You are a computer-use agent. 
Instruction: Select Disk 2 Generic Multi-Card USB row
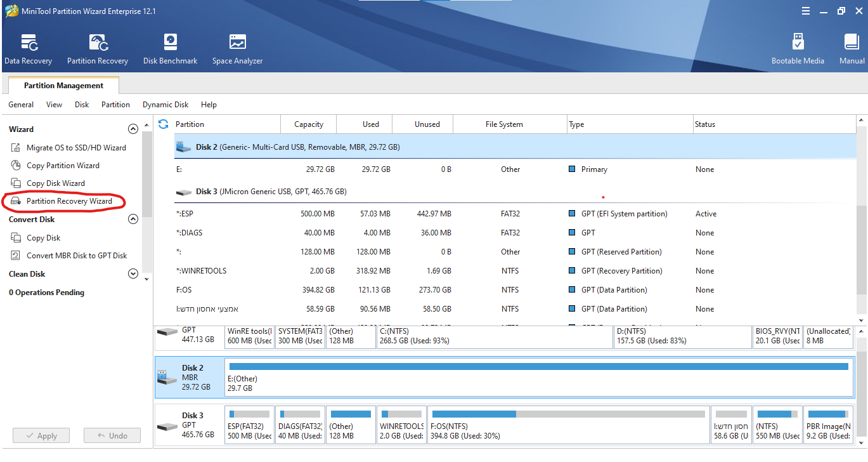[515, 147]
